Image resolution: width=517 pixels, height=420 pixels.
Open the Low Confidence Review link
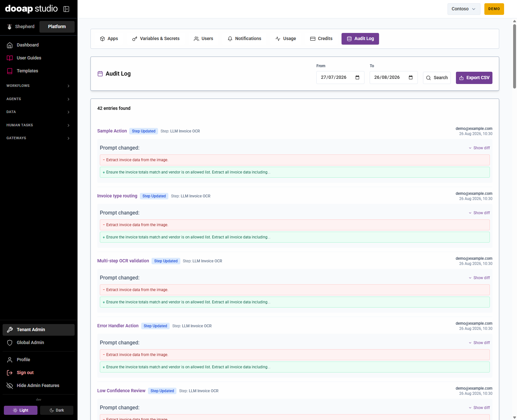click(x=121, y=391)
